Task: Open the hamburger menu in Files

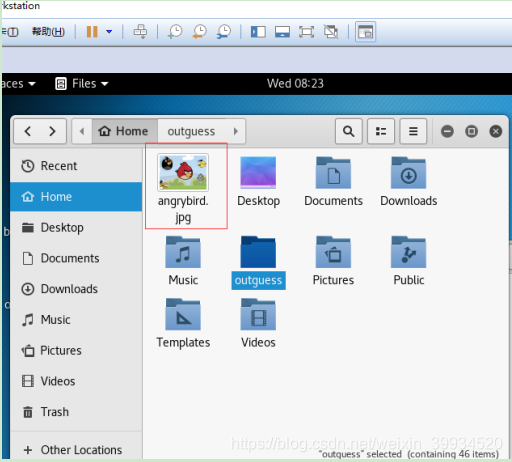Action: coord(413,131)
